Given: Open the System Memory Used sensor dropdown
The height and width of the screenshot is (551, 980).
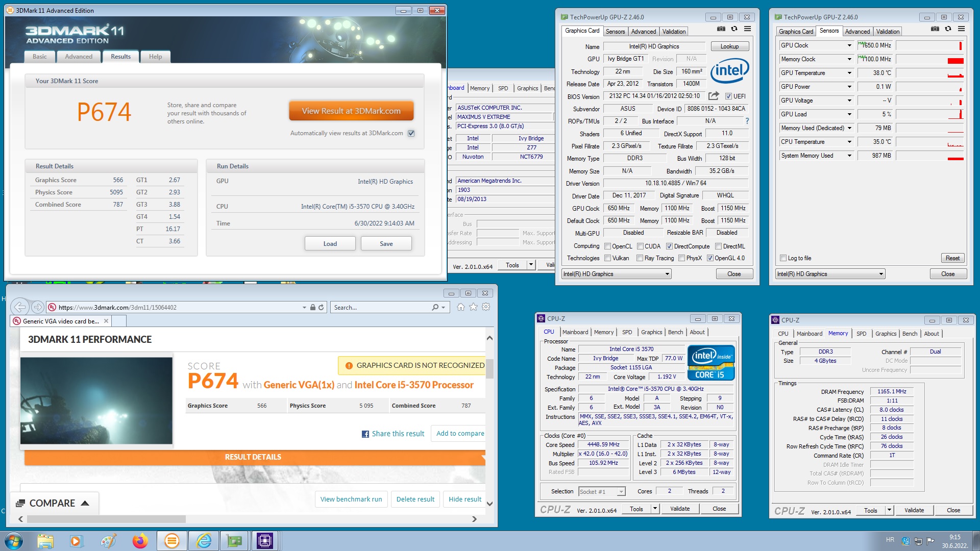Looking at the screenshot, I should tap(849, 156).
